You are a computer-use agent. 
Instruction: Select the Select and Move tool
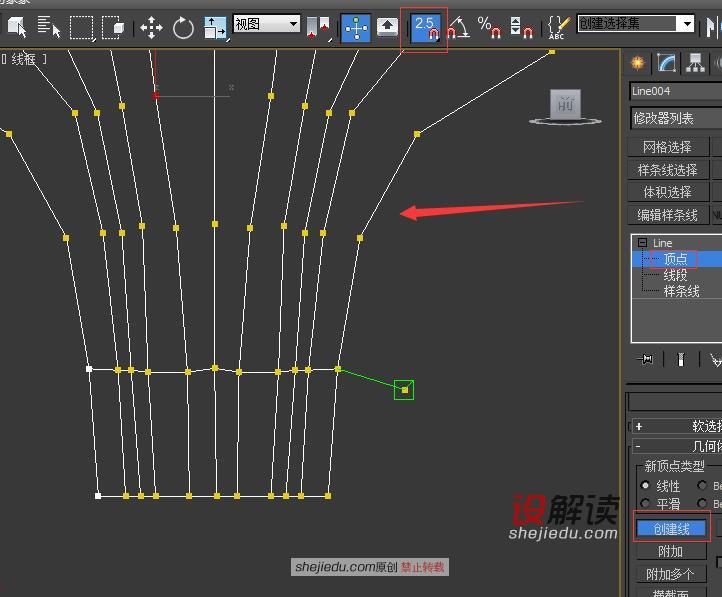click(151, 28)
